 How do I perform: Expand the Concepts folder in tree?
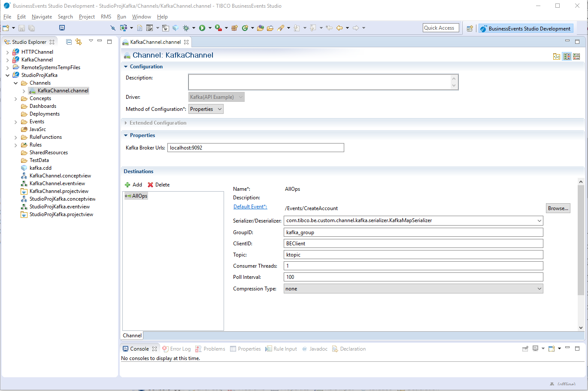(x=16, y=99)
